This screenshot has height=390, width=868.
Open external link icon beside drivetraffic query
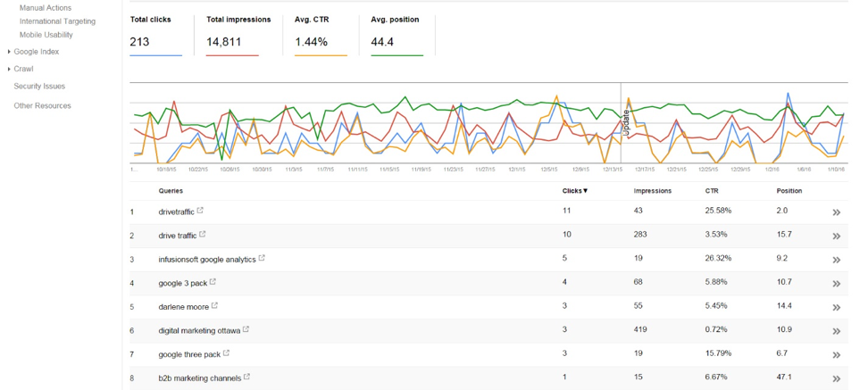pyautogui.click(x=200, y=211)
